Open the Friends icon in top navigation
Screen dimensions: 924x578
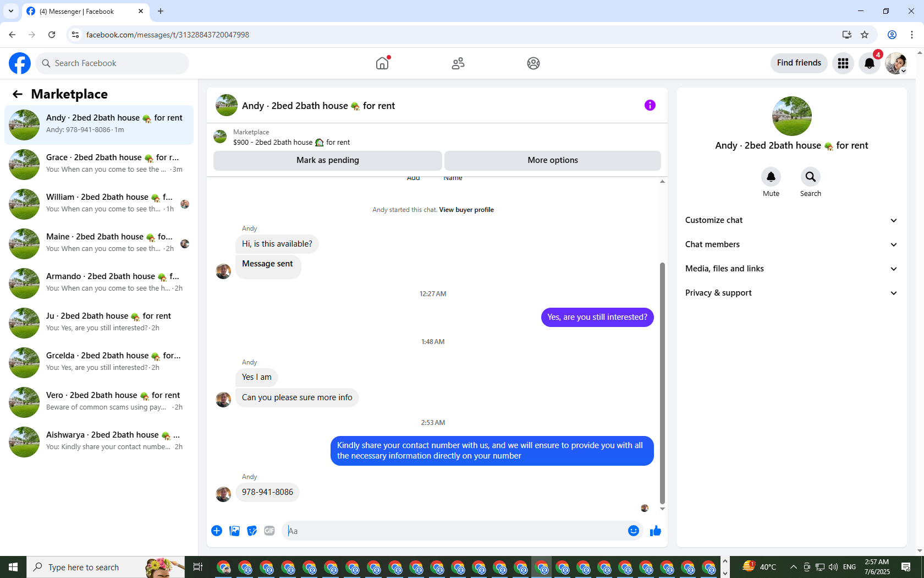pyautogui.click(x=458, y=63)
